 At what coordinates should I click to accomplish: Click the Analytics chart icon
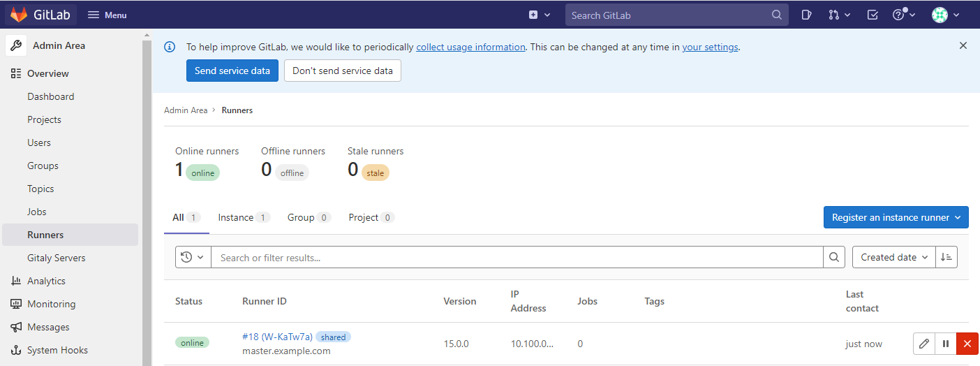[x=16, y=281]
